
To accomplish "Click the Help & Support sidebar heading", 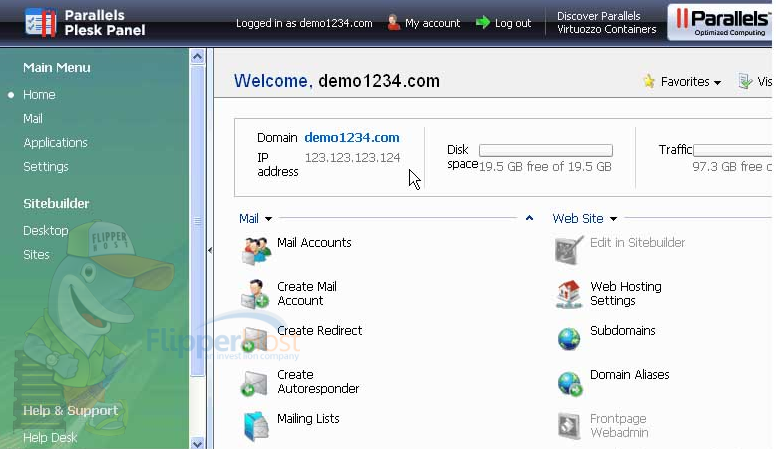I will [70, 410].
